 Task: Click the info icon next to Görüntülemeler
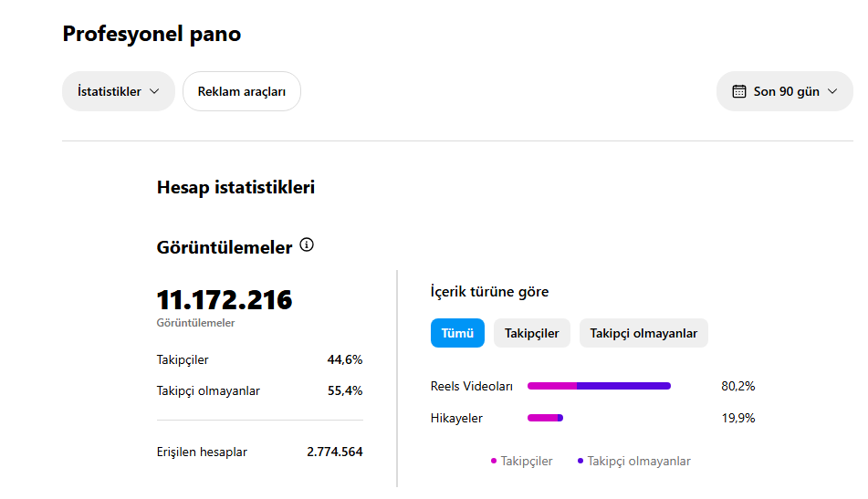pyautogui.click(x=307, y=245)
